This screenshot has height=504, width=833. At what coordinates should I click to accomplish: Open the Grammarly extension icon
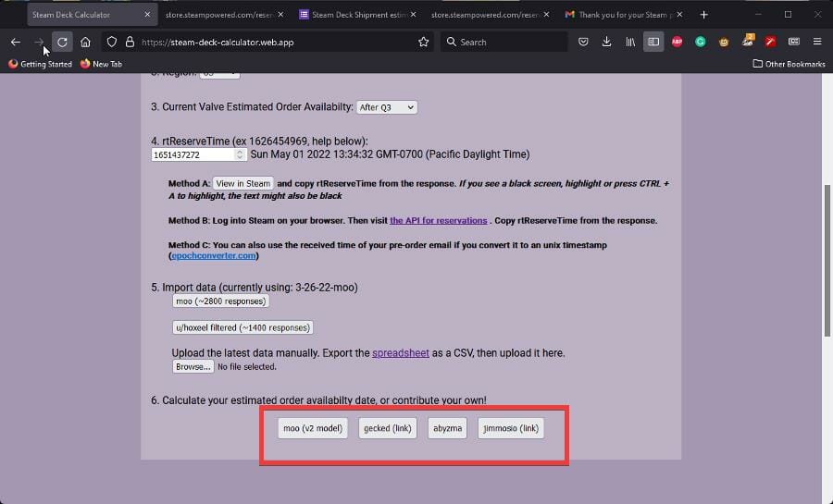tap(701, 42)
